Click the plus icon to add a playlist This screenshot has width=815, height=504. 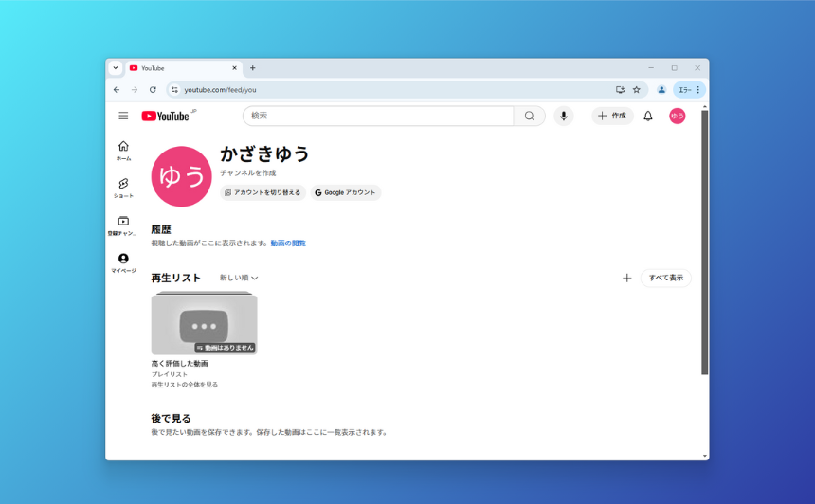point(626,278)
